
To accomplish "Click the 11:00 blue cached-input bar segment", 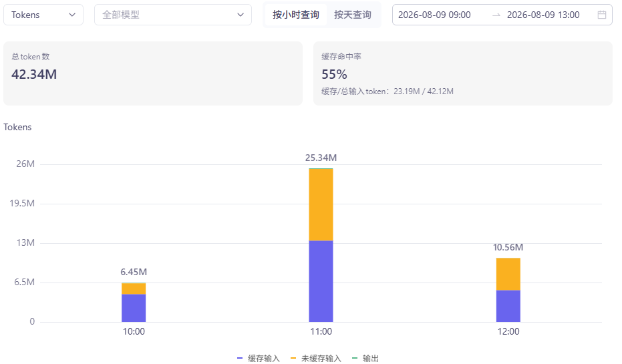I will click(321, 281).
